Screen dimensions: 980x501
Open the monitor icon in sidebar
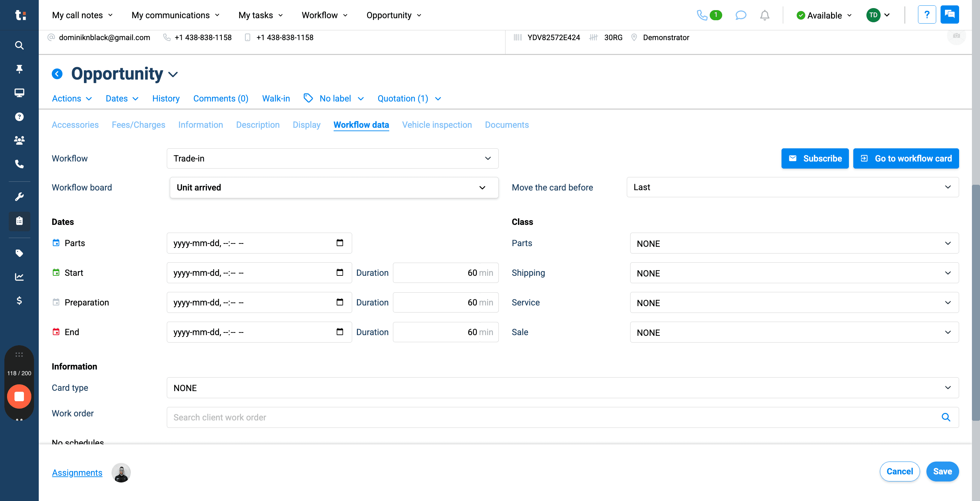coord(19,92)
